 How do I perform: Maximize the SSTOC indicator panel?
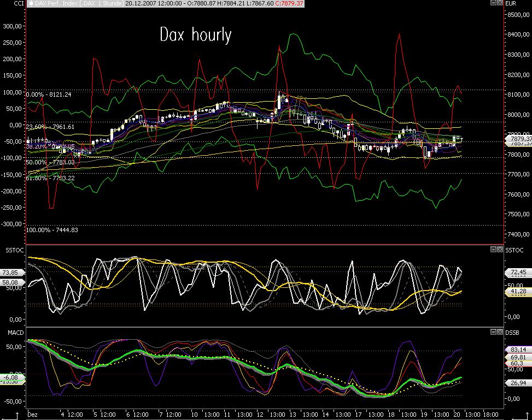pos(494,250)
